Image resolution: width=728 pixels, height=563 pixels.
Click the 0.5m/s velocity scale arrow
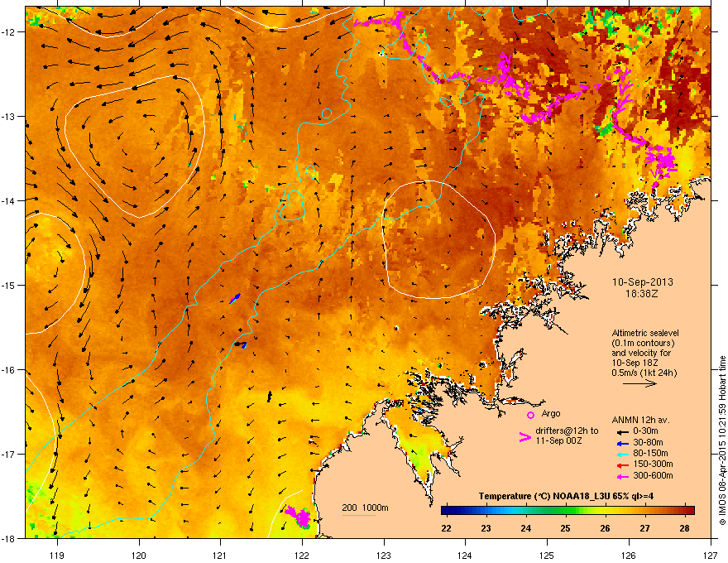[639, 383]
